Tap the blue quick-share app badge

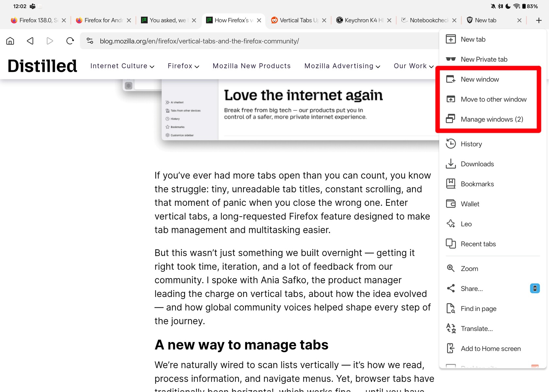pos(535,288)
